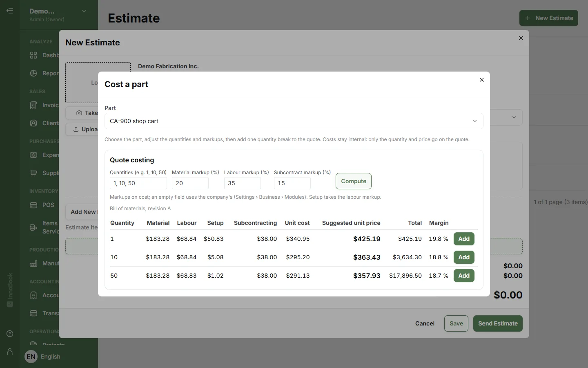Open the user profile icon
The width and height of the screenshot is (588, 368).
[10, 352]
